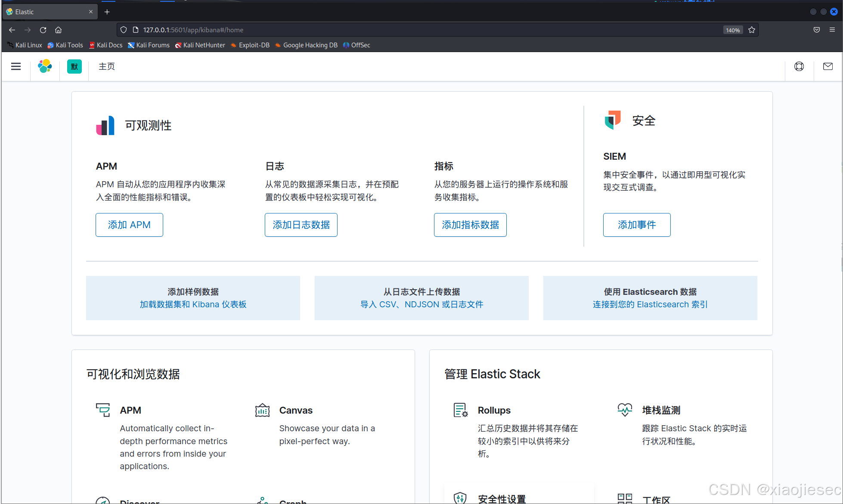Click the Stack Monitoring heartbeat icon
The image size is (843, 504).
(625, 409)
